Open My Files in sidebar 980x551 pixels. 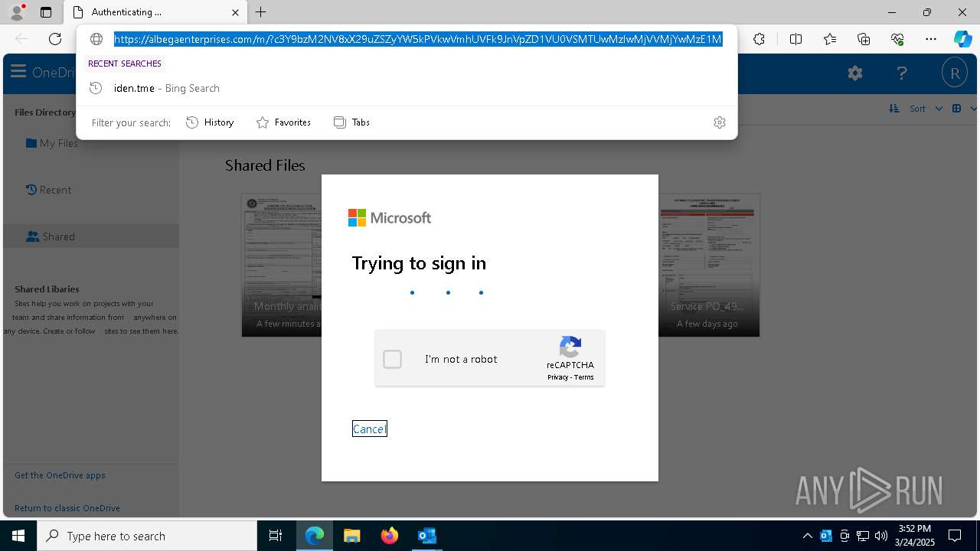pos(52,143)
